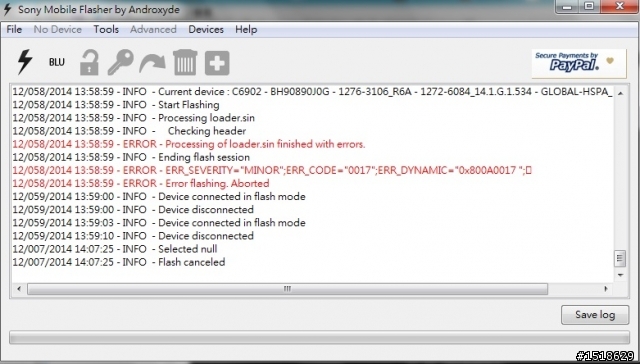Click the plus sign icon in toolbar

point(217,63)
